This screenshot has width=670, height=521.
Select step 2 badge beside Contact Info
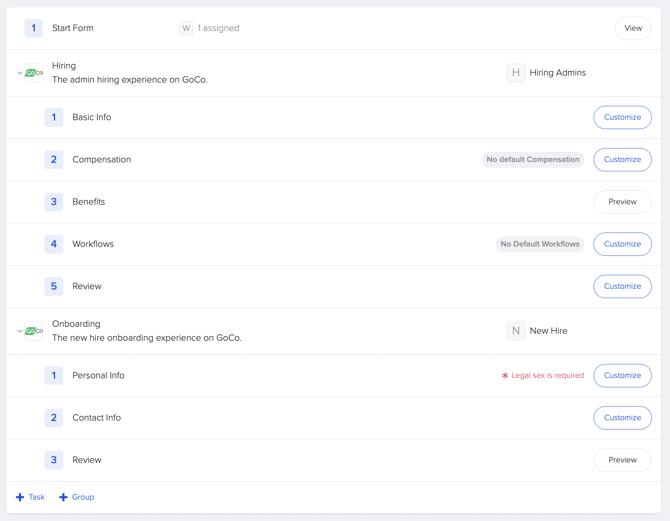pos(54,418)
